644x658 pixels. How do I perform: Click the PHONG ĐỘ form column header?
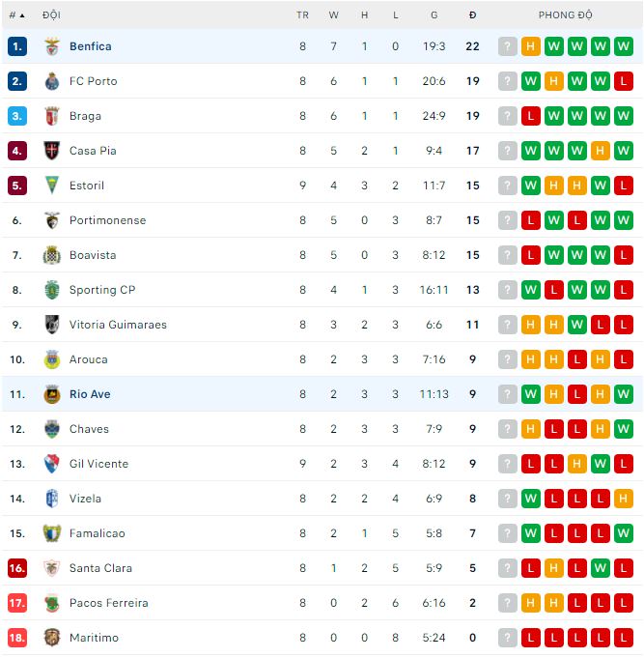click(565, 15)
